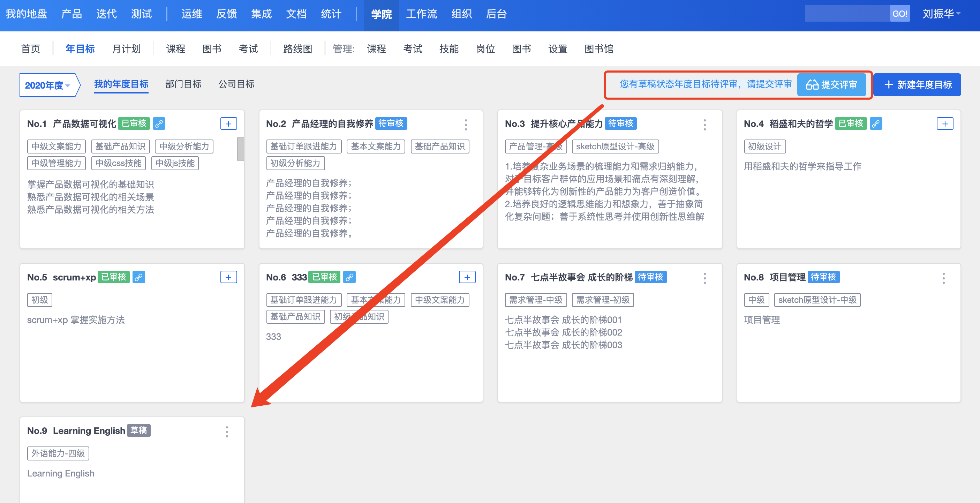
Task: Open the three-dot menu on No.7 card
Action: pyautogui.click(x=704, y=278)
